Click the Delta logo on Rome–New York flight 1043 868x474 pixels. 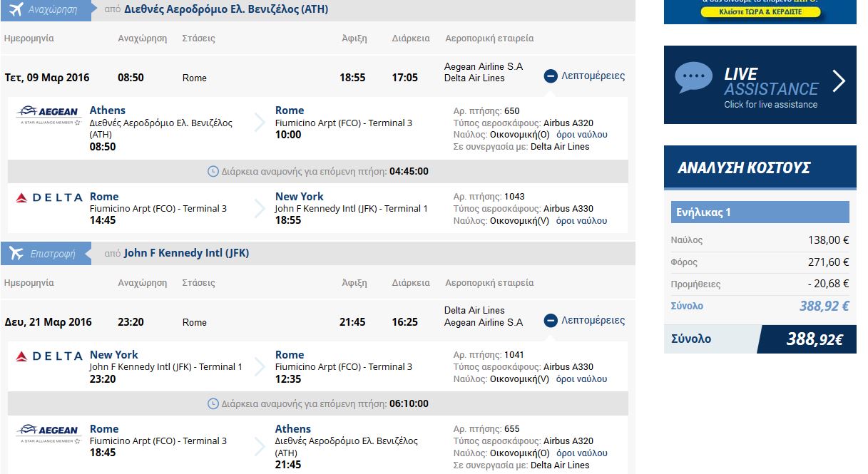coord(48,197)
